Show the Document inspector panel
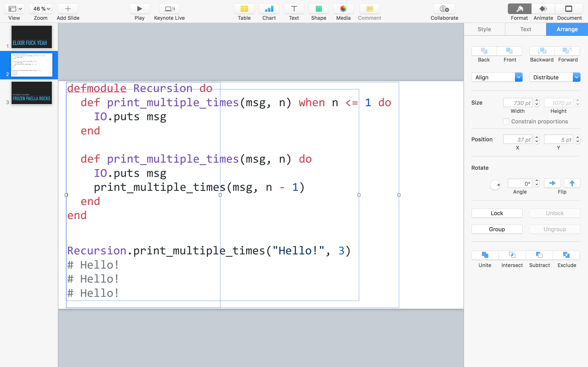This screenshot has width=588, height=367. 569,9
